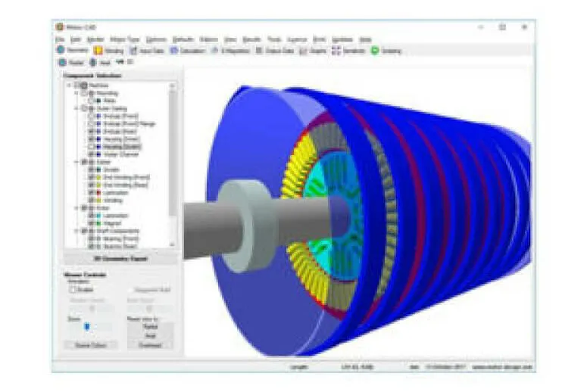Click the Winding tab icon

pyautogui.click(x=98, y=51)
